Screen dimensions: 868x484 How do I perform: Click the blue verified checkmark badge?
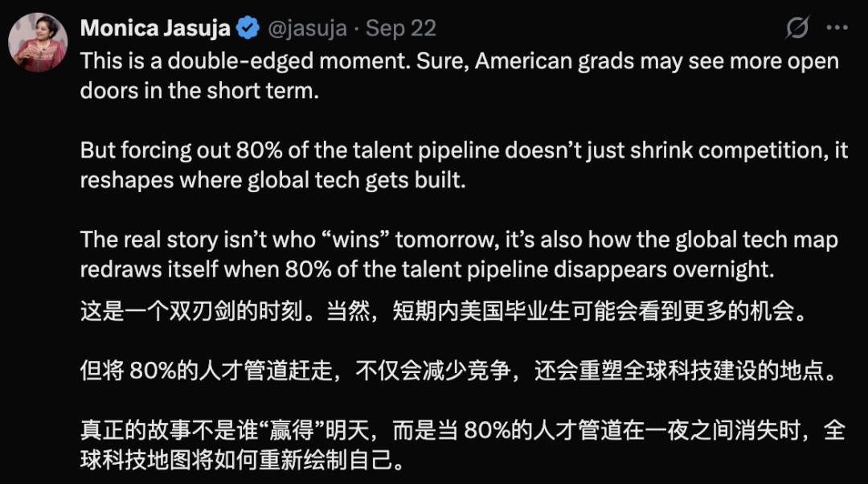(x=247, y=29)
